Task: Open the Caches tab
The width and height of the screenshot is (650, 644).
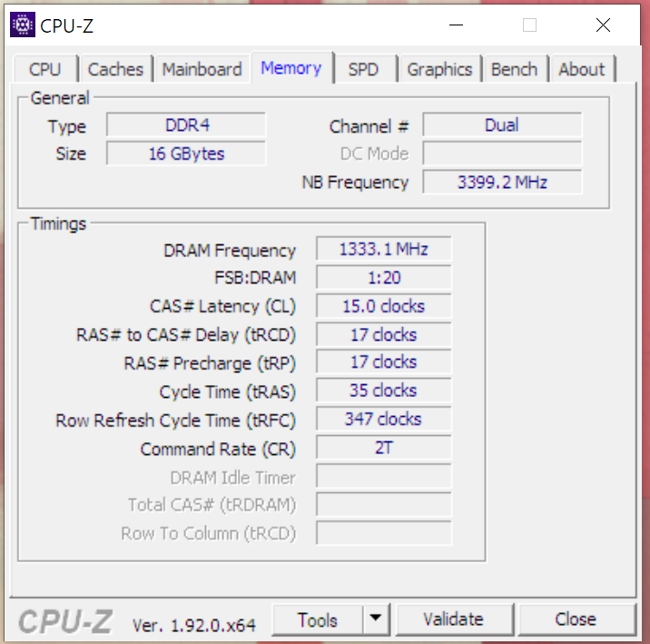Action: pyautogui.click(x=115, y=69)
